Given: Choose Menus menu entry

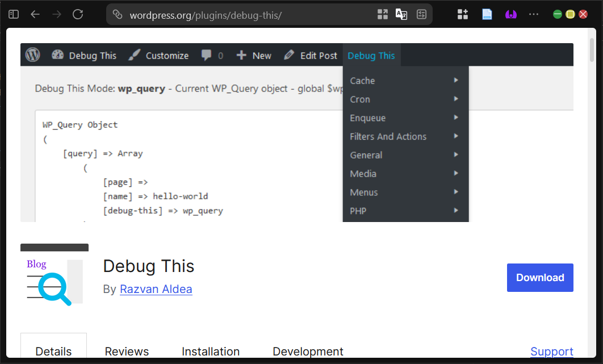Looking at the screenshot, I should 406,192.
